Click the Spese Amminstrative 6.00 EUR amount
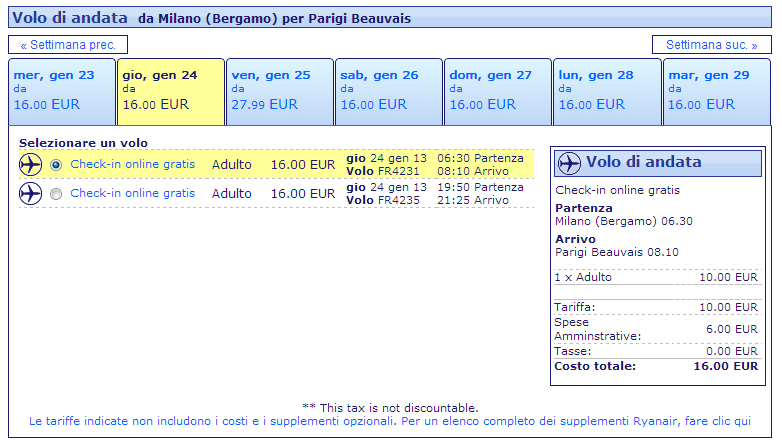Image resolution: width=782 pixels, height=445 pixels. [732, 329]
